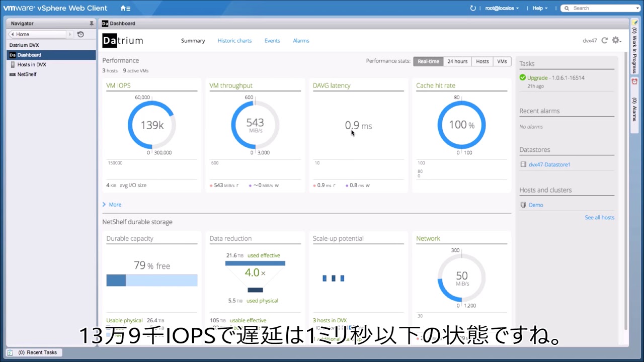Switch performance stats to 24 hours
The height and width of the screenshot is (362, 644).
[457, 61]
